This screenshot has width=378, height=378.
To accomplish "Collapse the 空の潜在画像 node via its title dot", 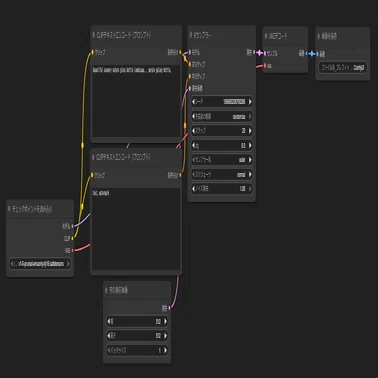I will [x=106, y=290].
